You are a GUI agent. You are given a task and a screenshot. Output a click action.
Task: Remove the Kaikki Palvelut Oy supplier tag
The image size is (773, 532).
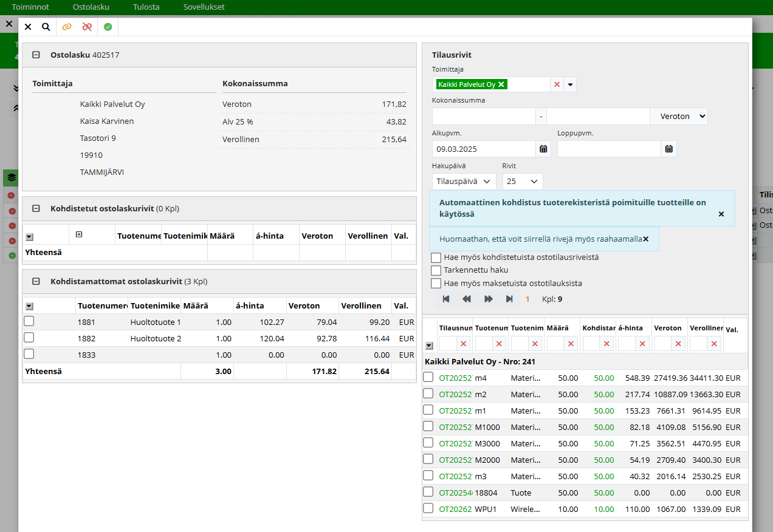point(501,84)
